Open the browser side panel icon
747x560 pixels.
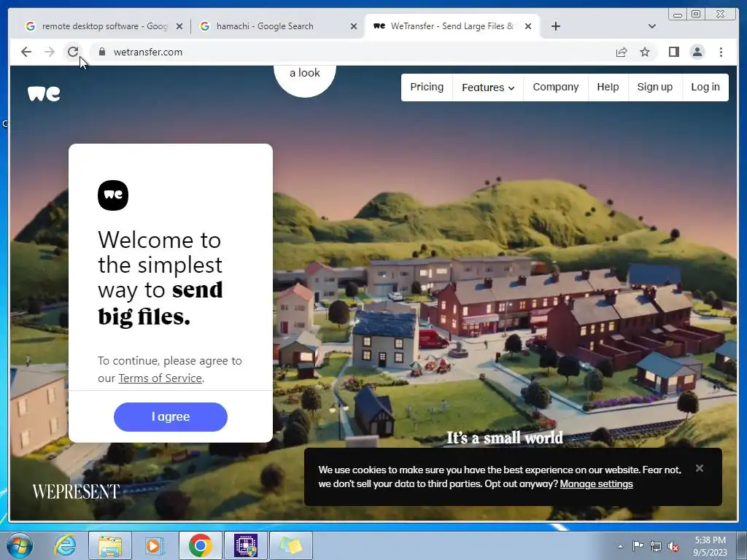(673, 52)
